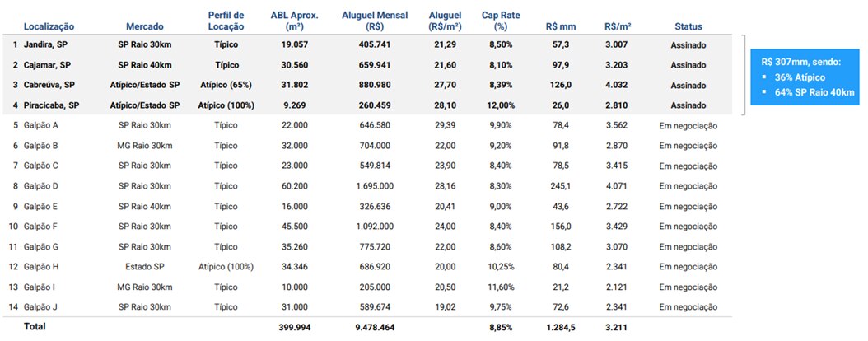Select the Galpão H row label

pyautogui.click(x=41, y=267)
